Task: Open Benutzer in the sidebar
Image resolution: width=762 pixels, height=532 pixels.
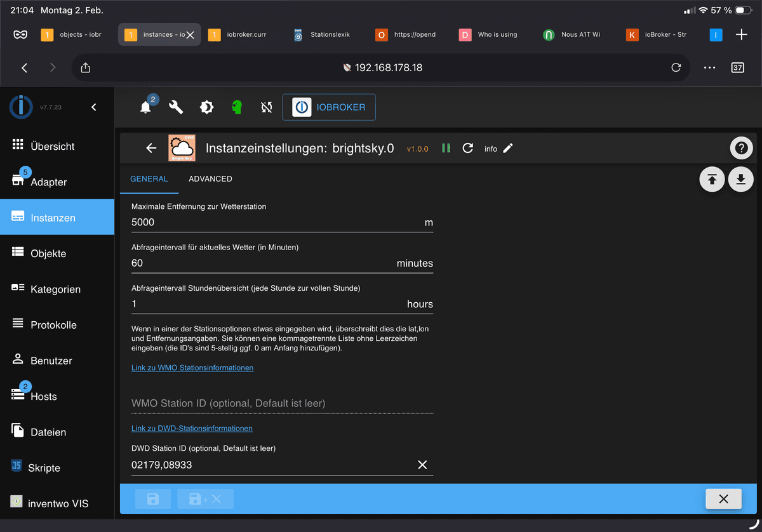Action: pyautogui.click(x=57, y=360)
